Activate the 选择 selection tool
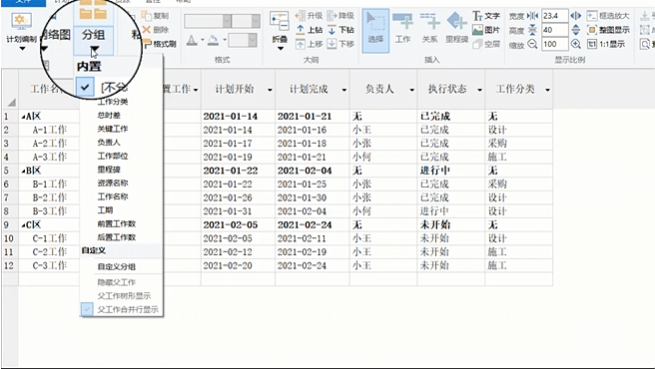655x369 pixels. [376, 31]
